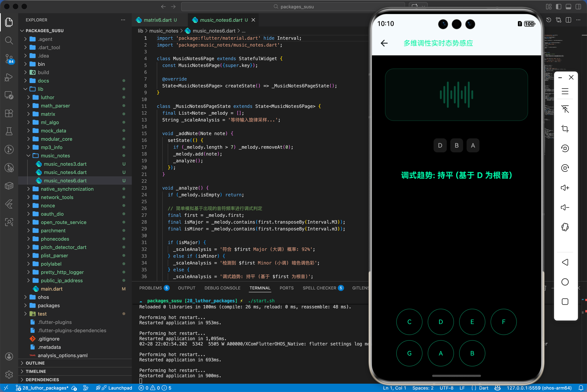
Task: Tap back arrow in phone app
Action: coord(384,43)
